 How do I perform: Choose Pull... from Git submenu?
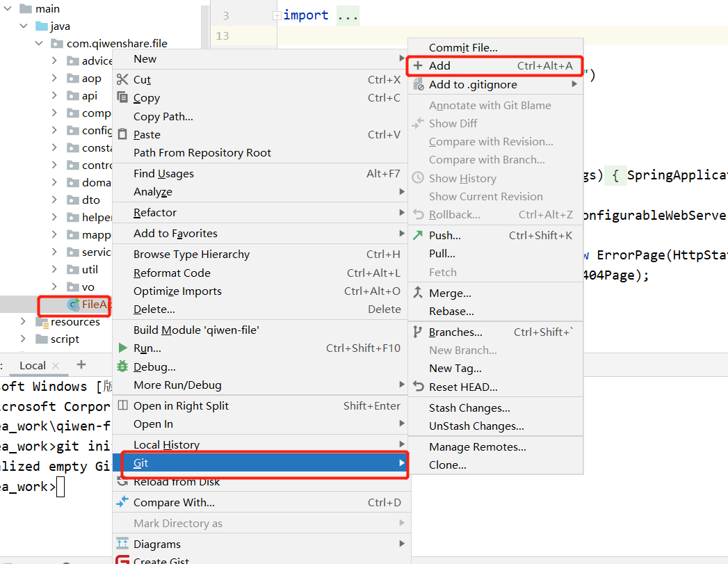[495, 253]
